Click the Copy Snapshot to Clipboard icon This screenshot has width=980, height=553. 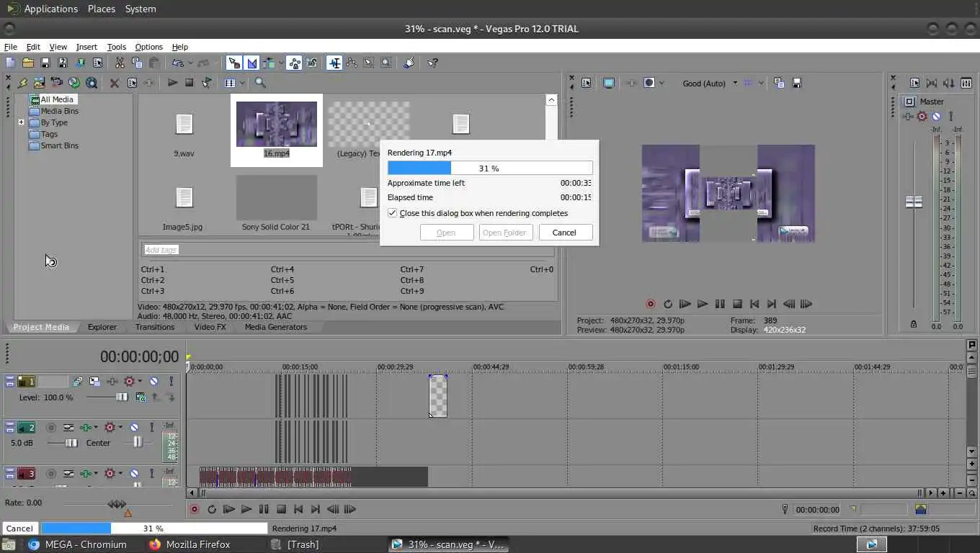pyautogui.click(x=779, y=84)
